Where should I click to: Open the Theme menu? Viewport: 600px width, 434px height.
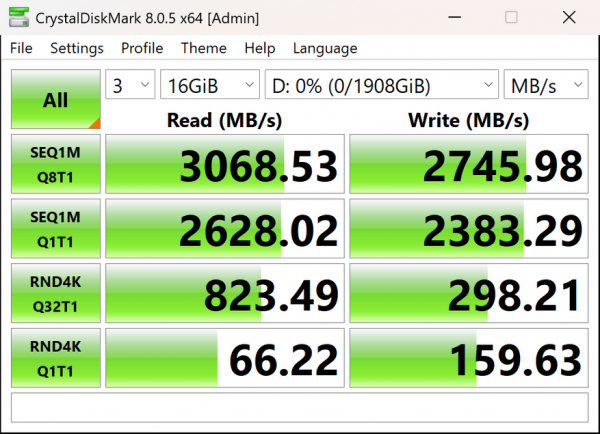[x=204, y=48]
